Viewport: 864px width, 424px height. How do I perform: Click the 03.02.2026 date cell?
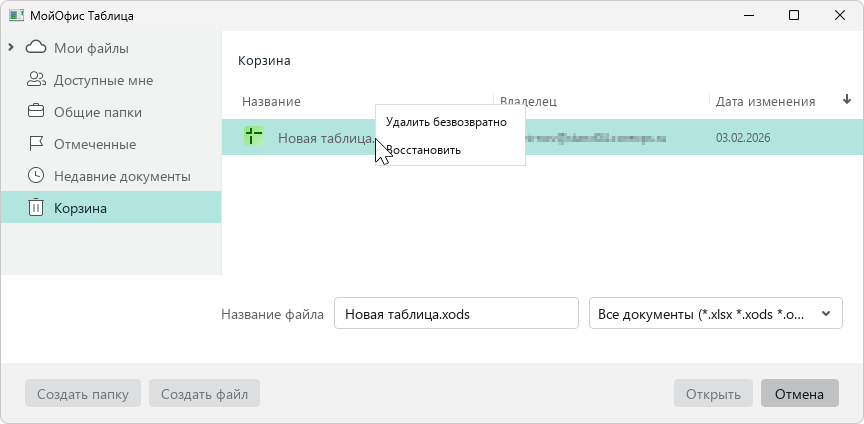pyautogui.click(x=743, y=138)
